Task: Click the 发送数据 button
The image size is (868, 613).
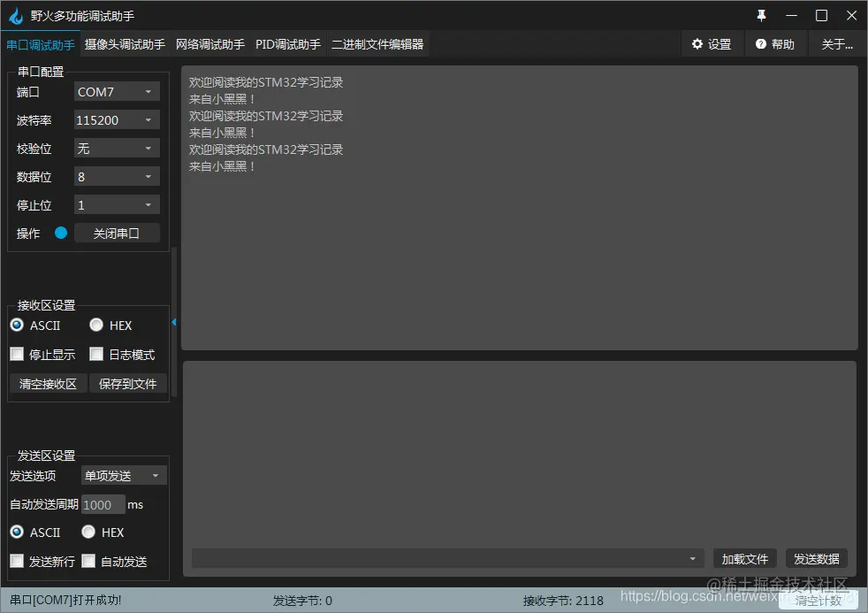Action: [815, 558]
